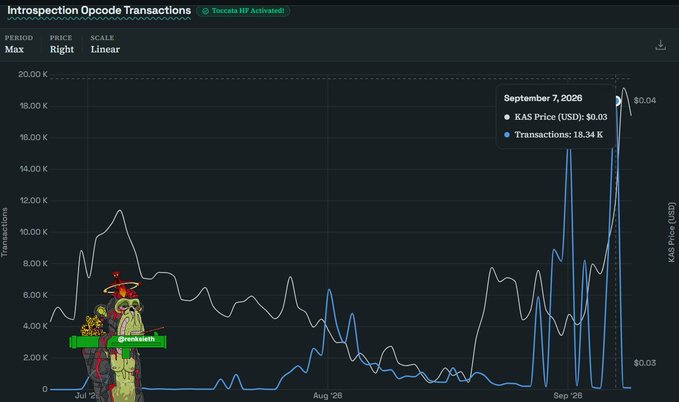Click the Transactions left axis title
679x402 pixels.
[x=4, y=232]
